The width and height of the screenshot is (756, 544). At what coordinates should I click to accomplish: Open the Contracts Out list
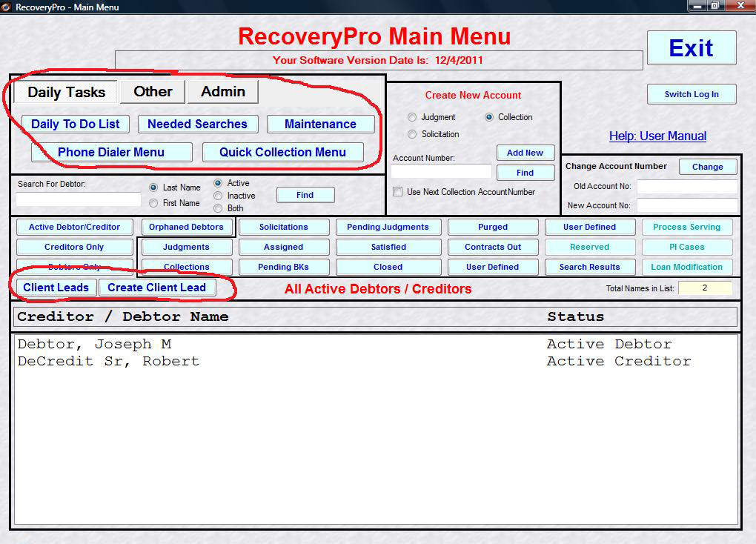[x=493, y=247]
